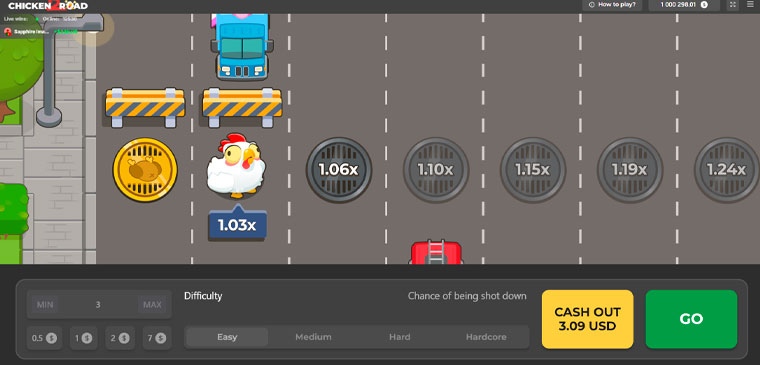This screenshot has width=760, height=365.
Task: Click the Chance of being shot down text
Action: click(x=467, y=296)
